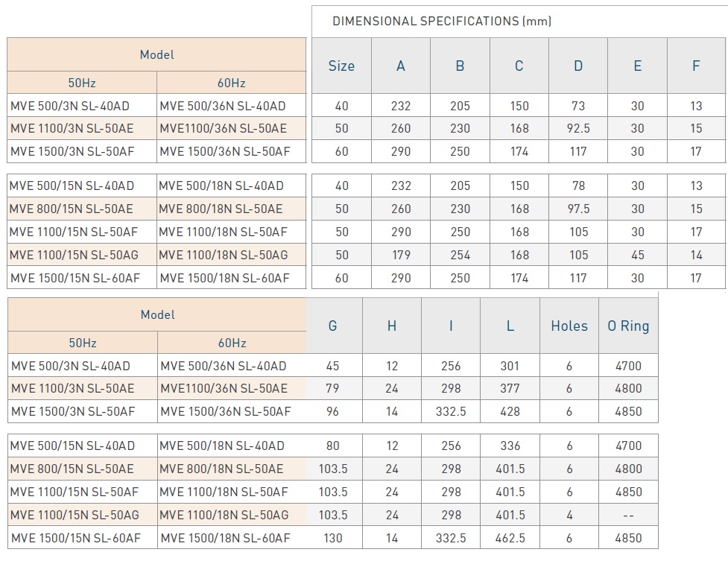Click 'MVE 500/3N SL-40AD' in the Size table

[x=70, y=106]
